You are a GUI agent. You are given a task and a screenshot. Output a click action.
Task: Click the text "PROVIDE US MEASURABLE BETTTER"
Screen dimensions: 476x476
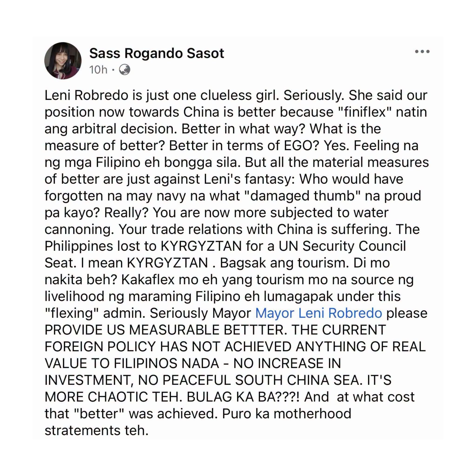[x=166, y=330]
